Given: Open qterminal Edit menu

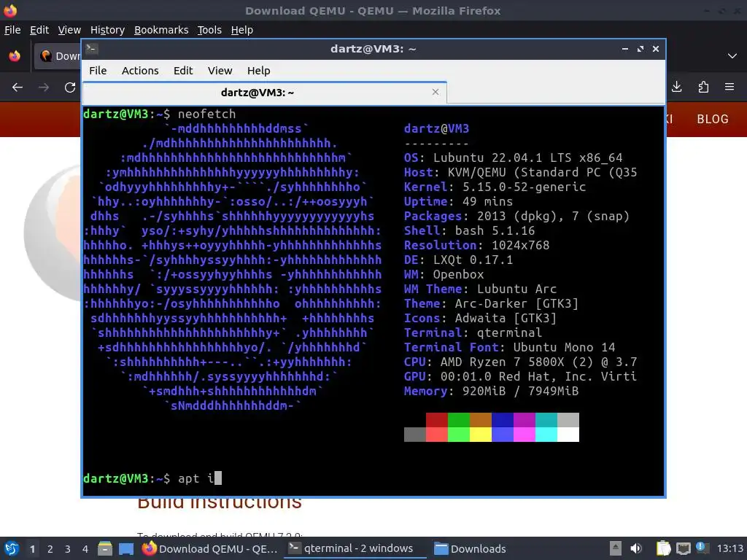Looking at the screenshot, I should tap(183, 71).
